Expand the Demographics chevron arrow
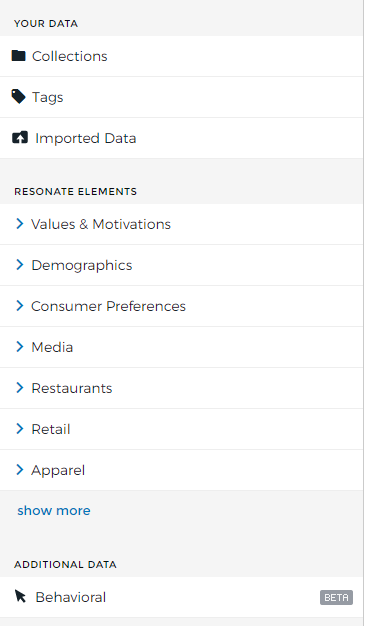The image size is (370, 626). coord(20,265)
